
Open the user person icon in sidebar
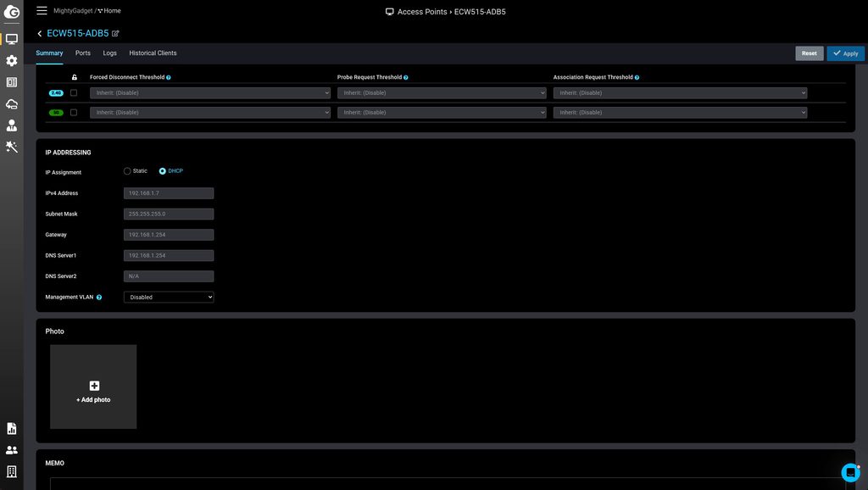pyautogui.click(x=12, y=125)
